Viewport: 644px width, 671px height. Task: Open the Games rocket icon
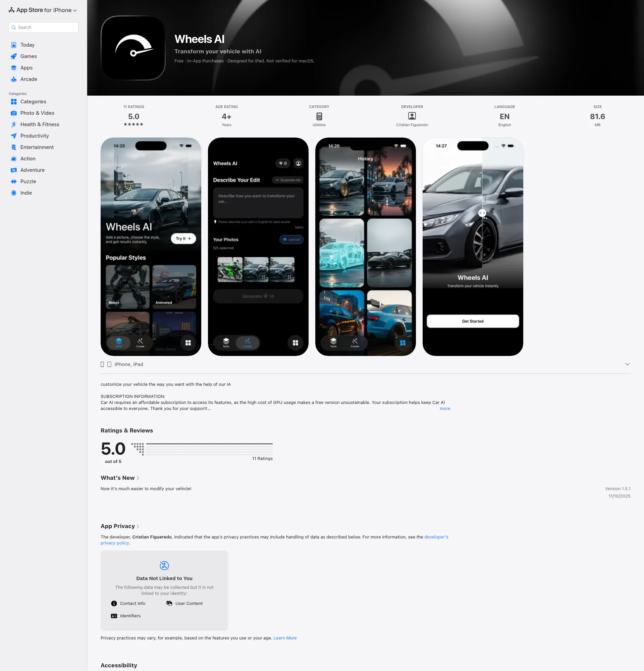click(14, 56)
